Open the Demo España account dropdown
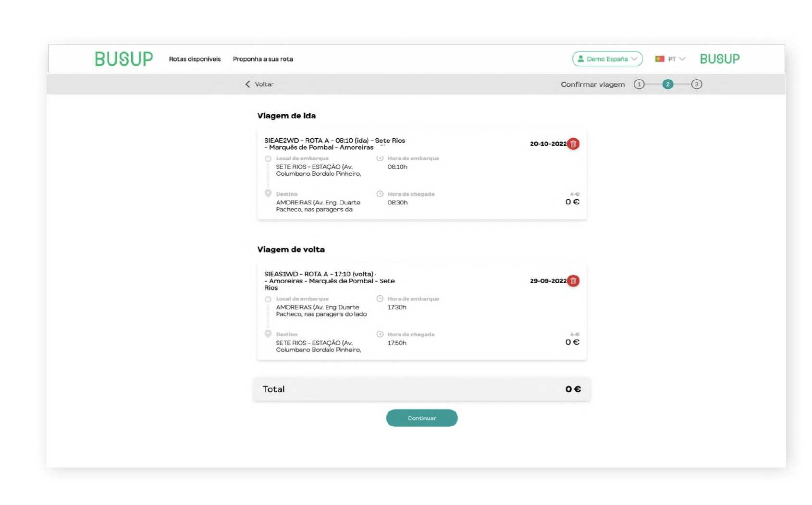This screenshot has width=812, height=505. 607,59
